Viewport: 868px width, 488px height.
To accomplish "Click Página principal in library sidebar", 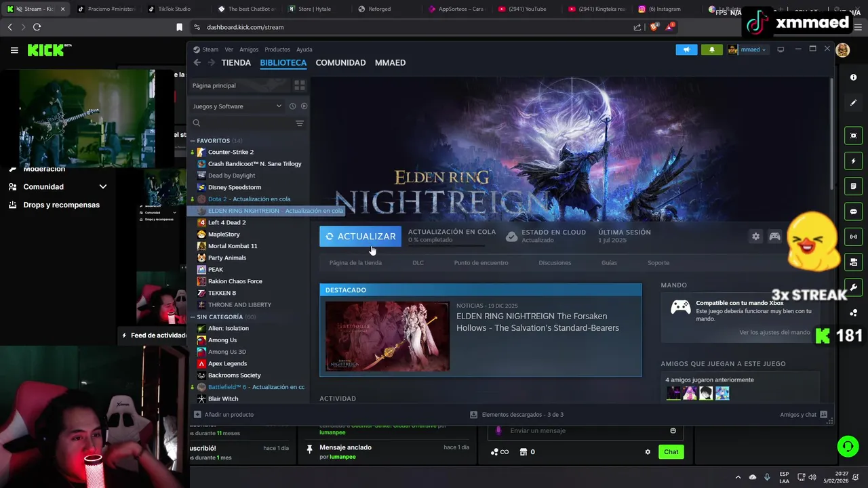I will [x=214, y=85].
